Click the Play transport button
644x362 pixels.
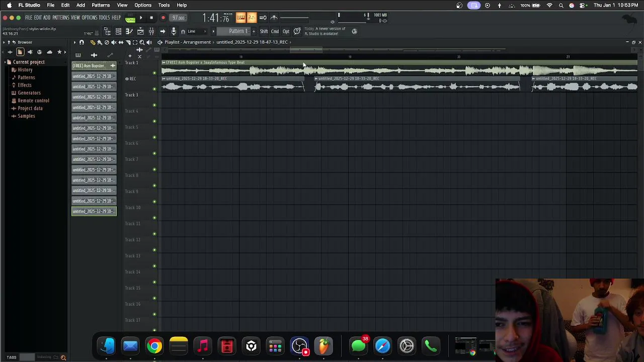click(x=141, y=18)
